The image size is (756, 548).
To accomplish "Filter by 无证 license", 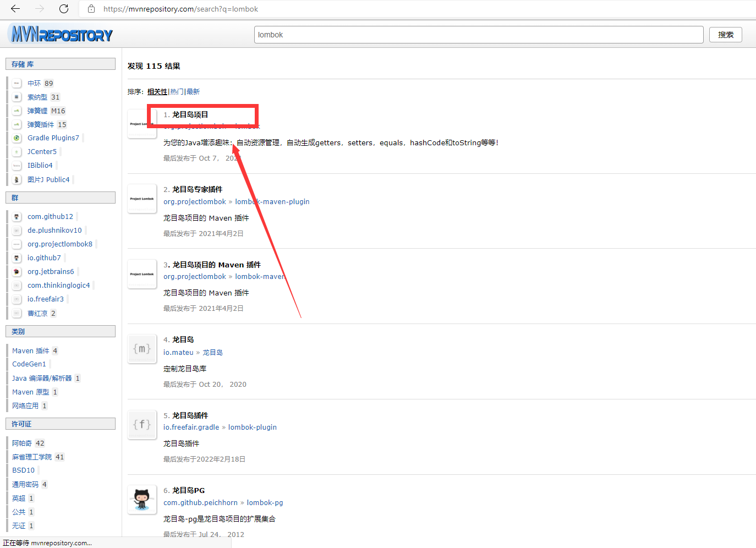I will pos(19,525).
